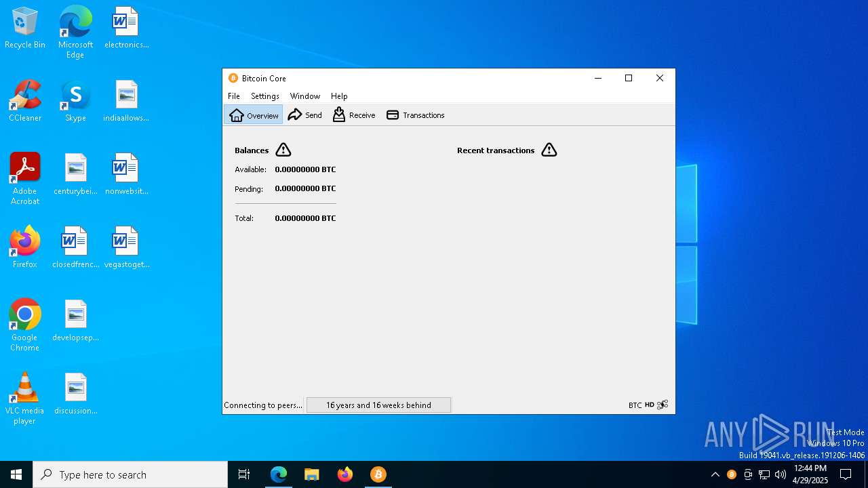This screenshot has width=868, height=488.
Task: Click the Total balance value
Action: 305,218
